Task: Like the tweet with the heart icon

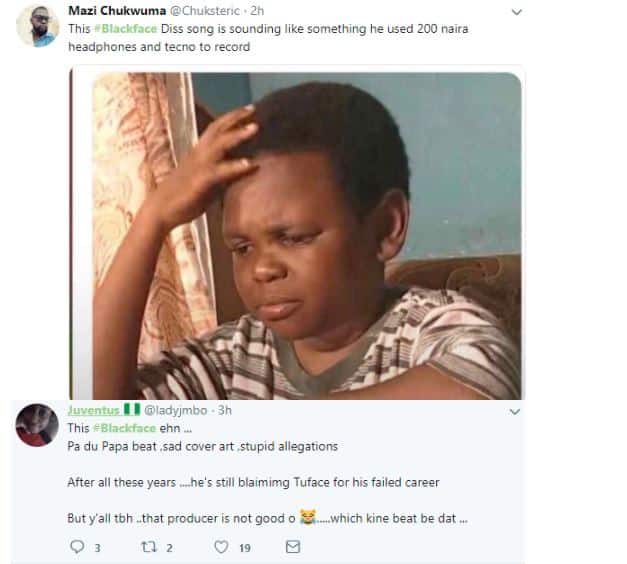Action: click(x=222, y=547)
